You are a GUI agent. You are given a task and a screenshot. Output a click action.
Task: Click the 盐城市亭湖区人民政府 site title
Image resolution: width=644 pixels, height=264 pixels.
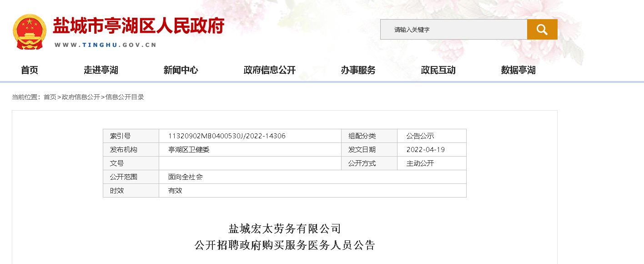[139, 26]
